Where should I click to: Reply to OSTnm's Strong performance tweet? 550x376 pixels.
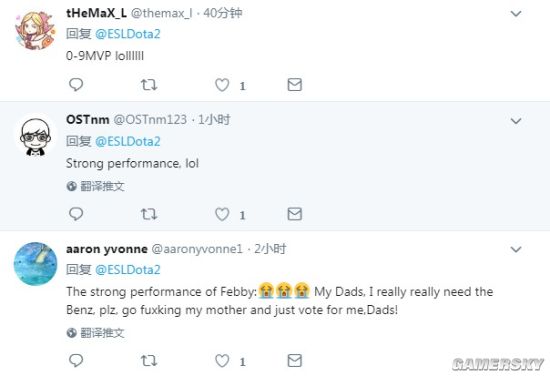(76, 214)
